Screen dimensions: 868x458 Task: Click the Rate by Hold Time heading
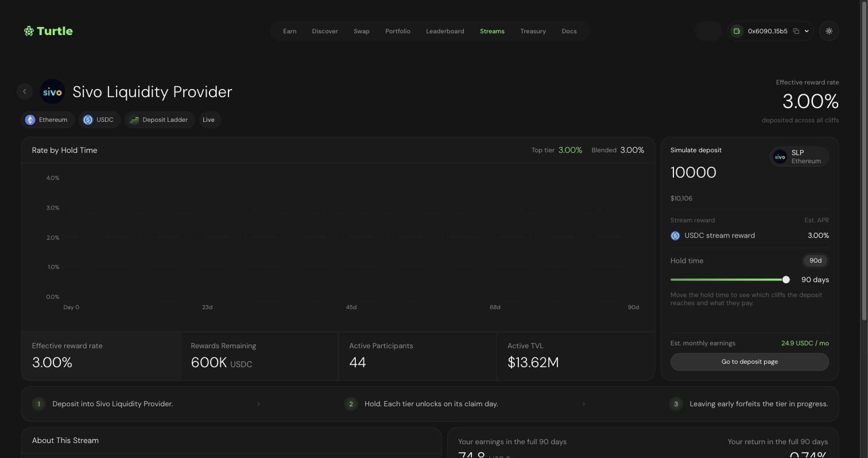pos(64,150)
